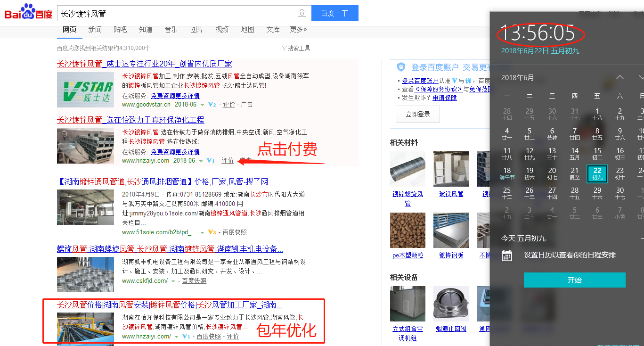Open the 玻镁风管 material link
644x346 pixels.
pos(451,194)
